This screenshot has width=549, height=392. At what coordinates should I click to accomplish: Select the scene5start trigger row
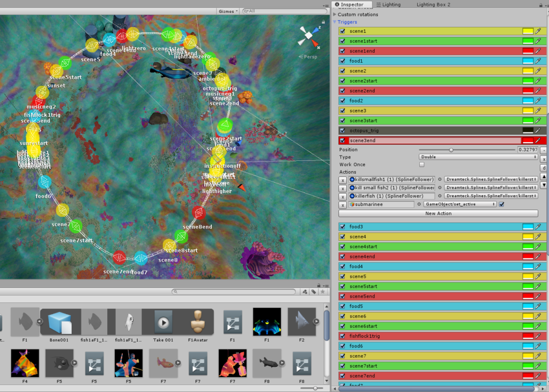point(442,286)
